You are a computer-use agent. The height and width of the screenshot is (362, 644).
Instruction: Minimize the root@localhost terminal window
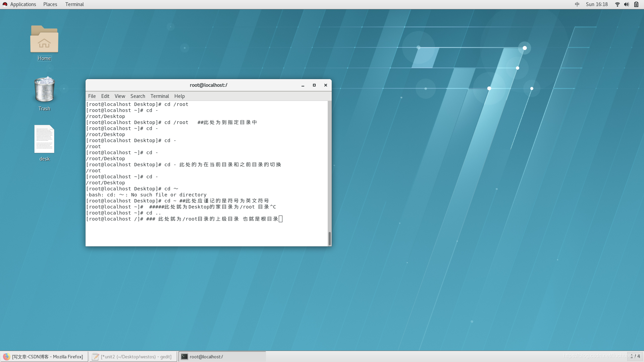pos(303,85)
